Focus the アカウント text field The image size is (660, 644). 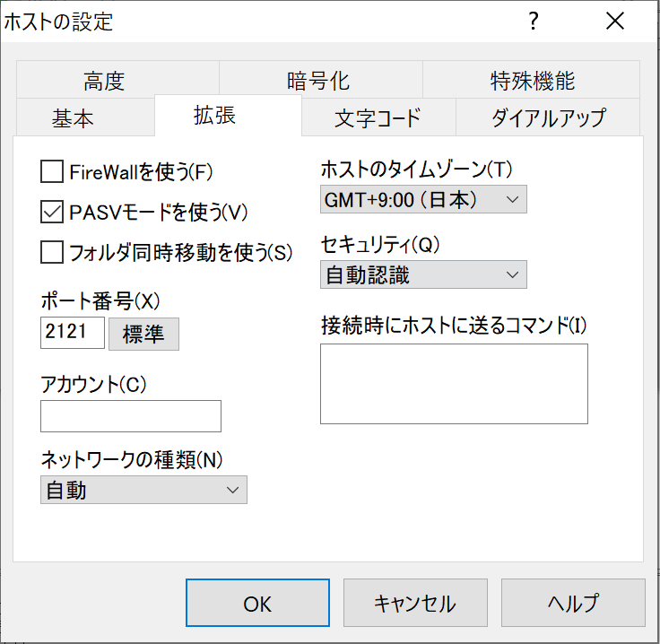pyautogui.click(x=131, y=416)
